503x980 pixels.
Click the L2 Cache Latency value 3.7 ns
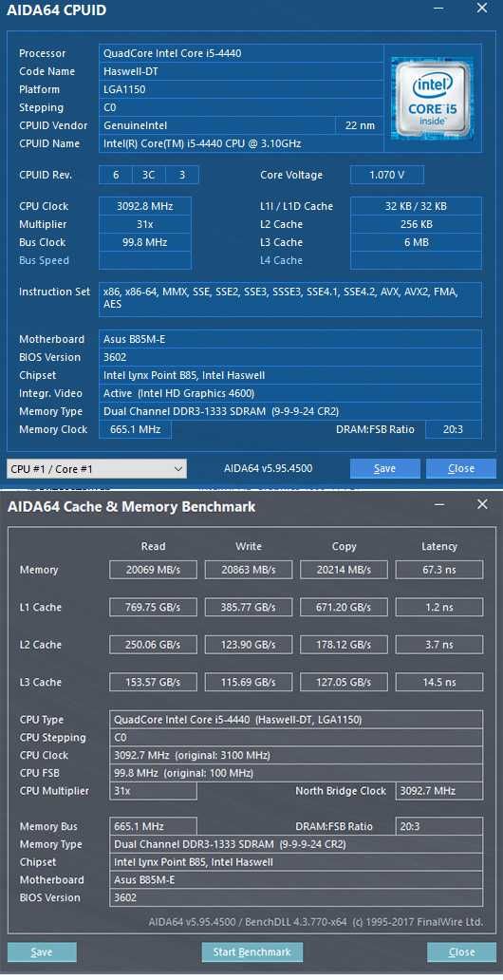[439, 645]
